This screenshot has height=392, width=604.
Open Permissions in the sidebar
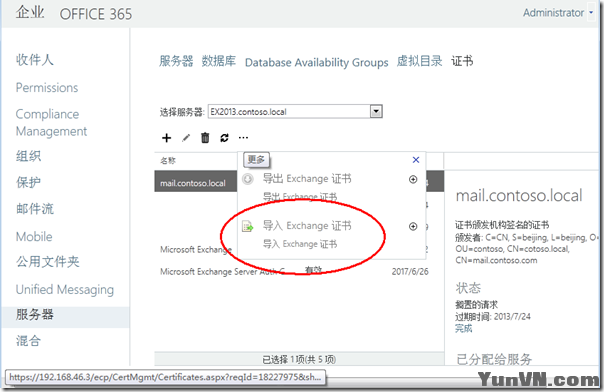(x=47, y=88)
